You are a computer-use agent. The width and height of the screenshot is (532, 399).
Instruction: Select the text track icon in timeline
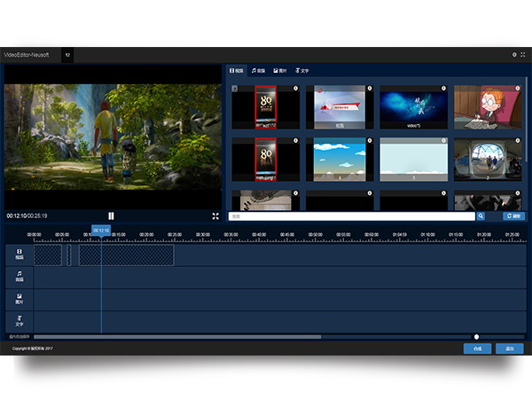(19, 321)
